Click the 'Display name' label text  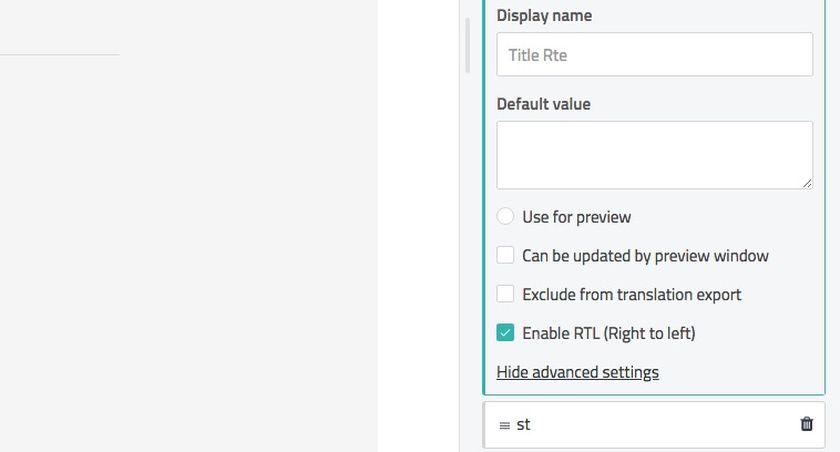pos(544,16)
